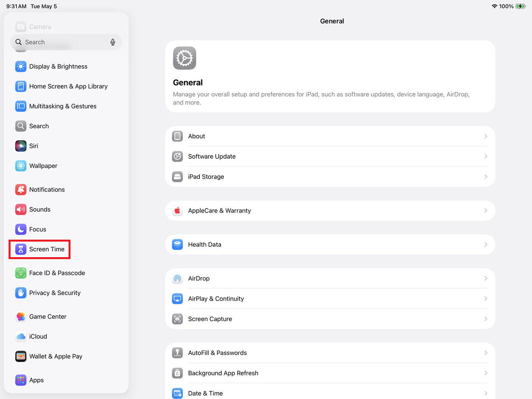Viewport: 532px width, 399px height.
Task: Open the AirPlay & Continuity row label
Action: tap(216, 299)
